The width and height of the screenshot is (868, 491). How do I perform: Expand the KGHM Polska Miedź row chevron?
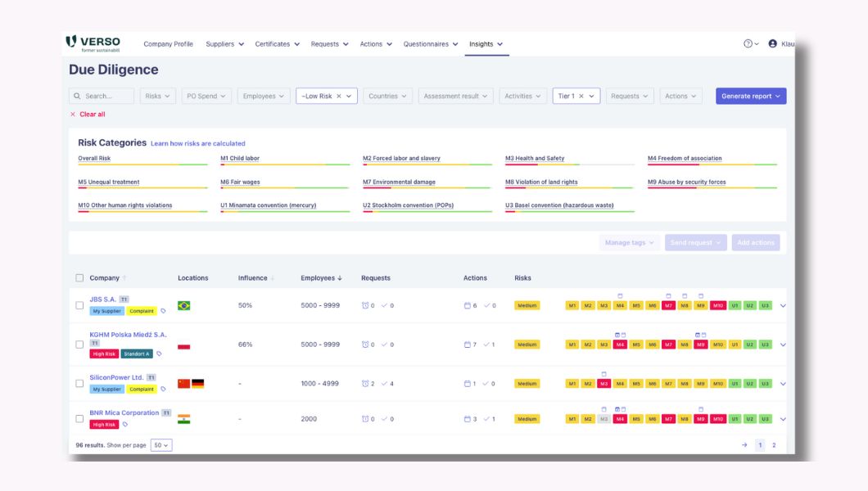(782, 344)
